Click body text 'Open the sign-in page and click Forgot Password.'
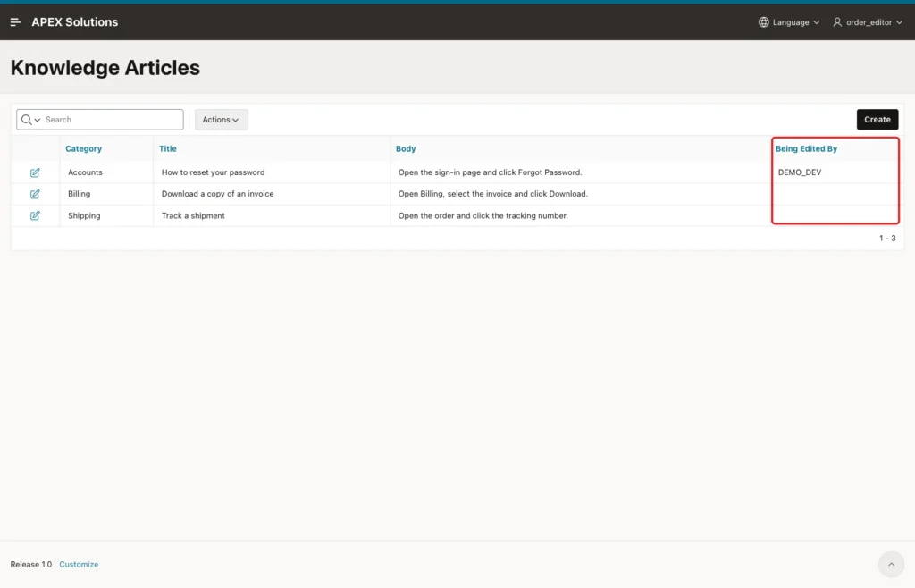This screenshot has height=588, width=915. [x=490, y=172]
